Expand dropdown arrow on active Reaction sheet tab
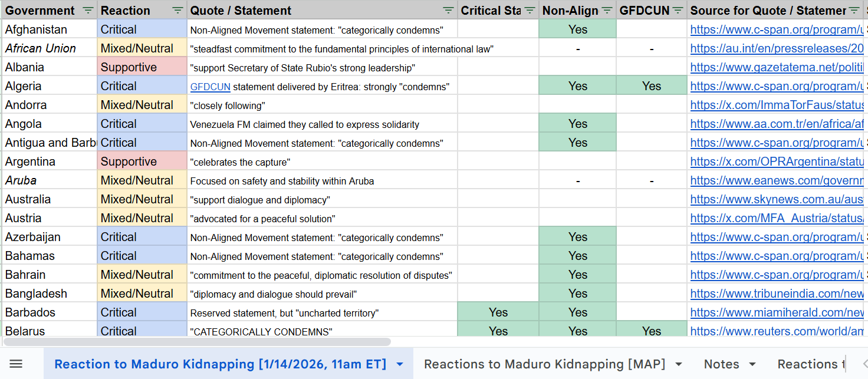 coord(400,364)
